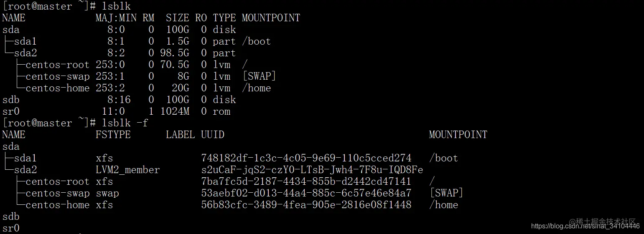Image resolution: width=644 pixels, height=234 pixels.
Task: Click the sda2 entry beside LVM2_member
Action: pos(25,170)
